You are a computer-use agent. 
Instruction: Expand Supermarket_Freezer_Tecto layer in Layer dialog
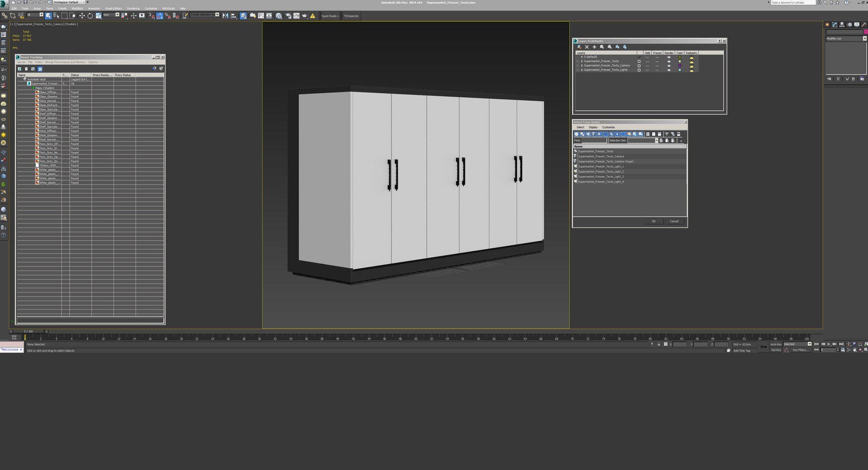pos(577,62)
